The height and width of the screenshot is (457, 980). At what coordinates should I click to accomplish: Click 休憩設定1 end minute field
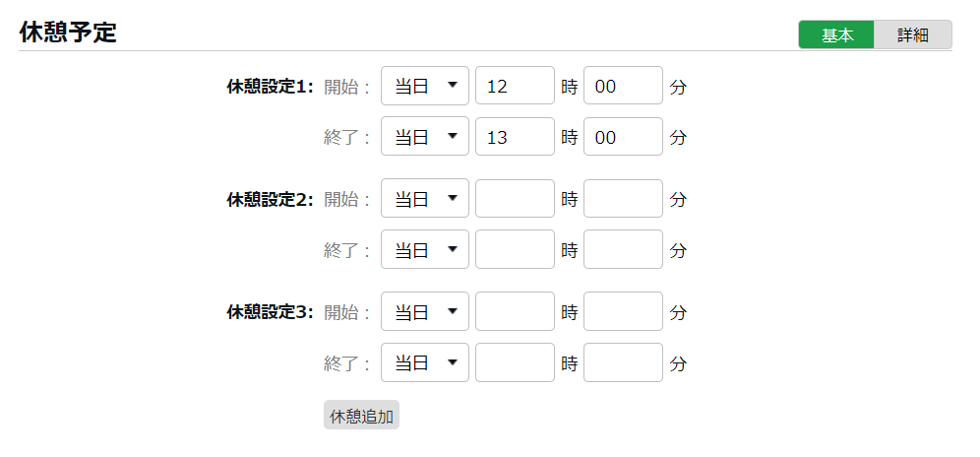click(623, 137)
